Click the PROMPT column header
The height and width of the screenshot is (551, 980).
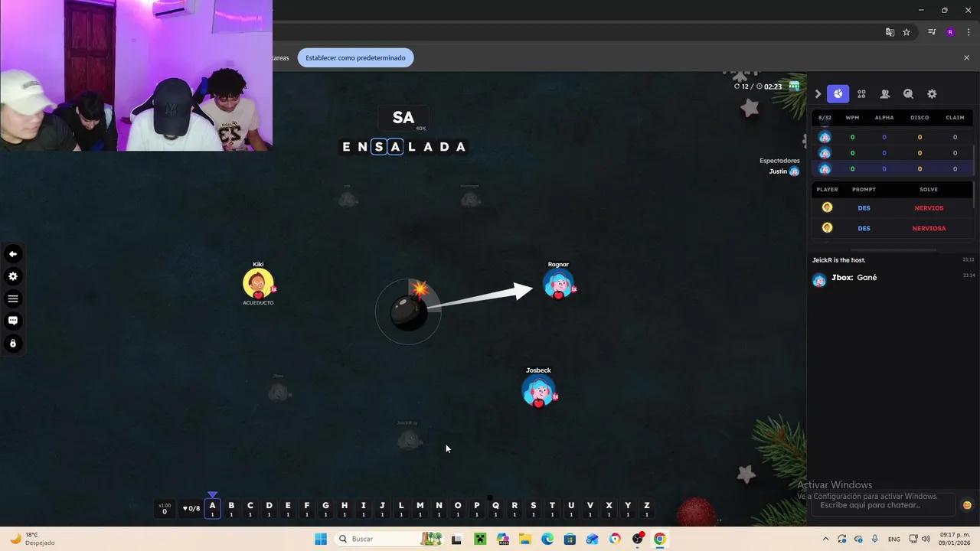[x=864, y=190]
